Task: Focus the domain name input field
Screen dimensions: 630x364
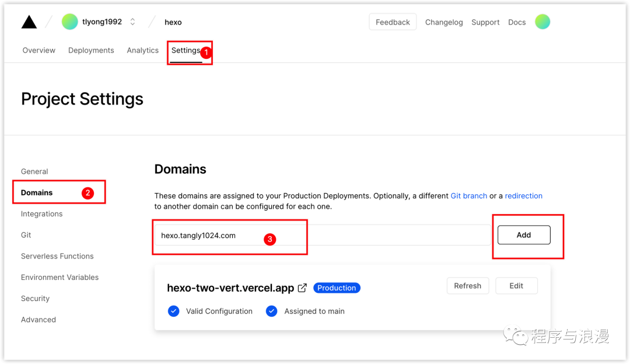Action: tap(323, 235)
